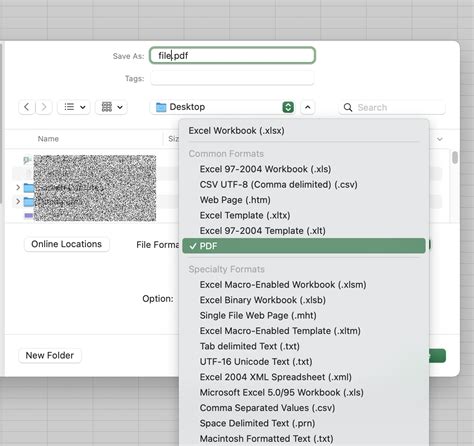This screenshot has width=474, height=446.
Task: Choose Excel Macro-Enabled Workbook (.xlsm)
Action: click(304, 285)
